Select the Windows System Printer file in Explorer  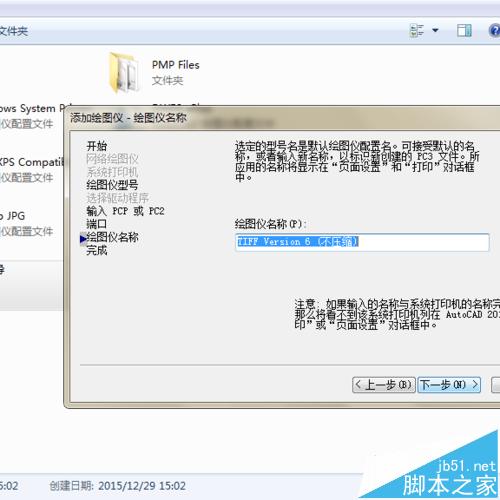[32, 116]
